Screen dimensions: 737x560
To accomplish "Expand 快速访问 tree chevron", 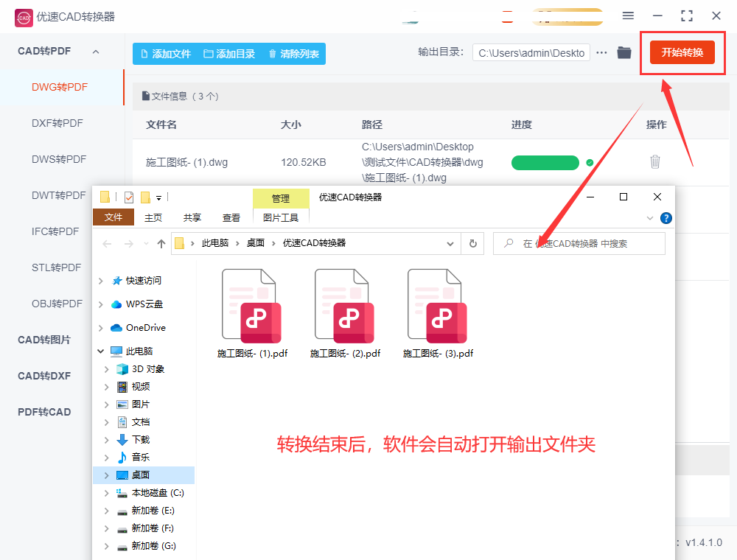I will [x=100, y=281].
